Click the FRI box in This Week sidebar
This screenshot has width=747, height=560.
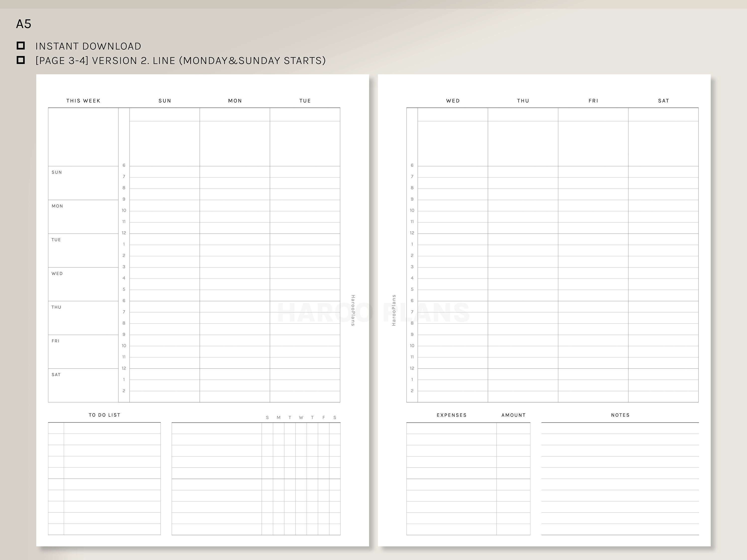coord(83,352)
